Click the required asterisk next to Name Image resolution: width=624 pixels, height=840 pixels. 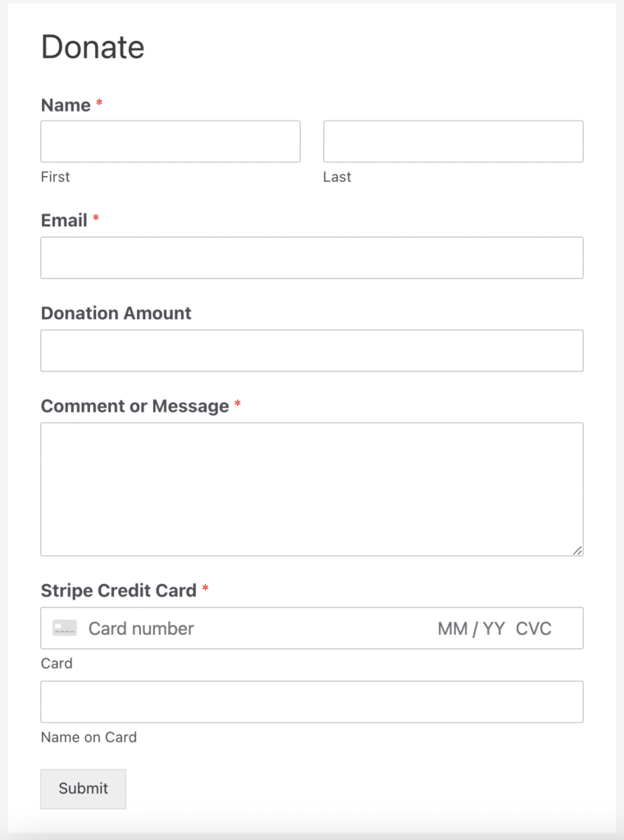(x=98, y=104)
